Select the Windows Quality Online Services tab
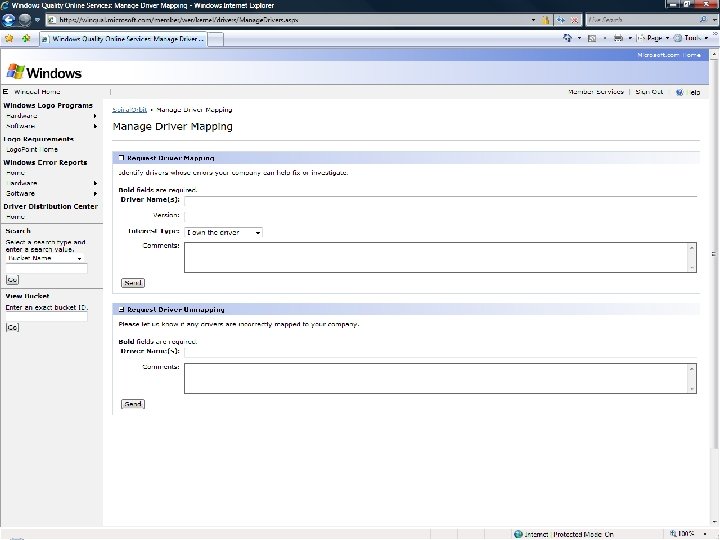This screenshot has width=720, height=540. pos(123,39)
